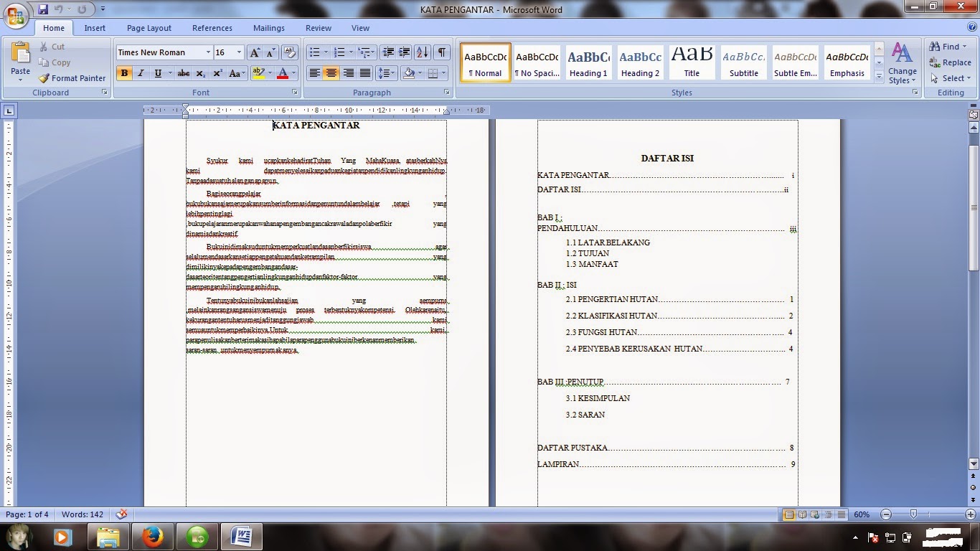
Task: Click the Office button
Action: coord(15,15)
